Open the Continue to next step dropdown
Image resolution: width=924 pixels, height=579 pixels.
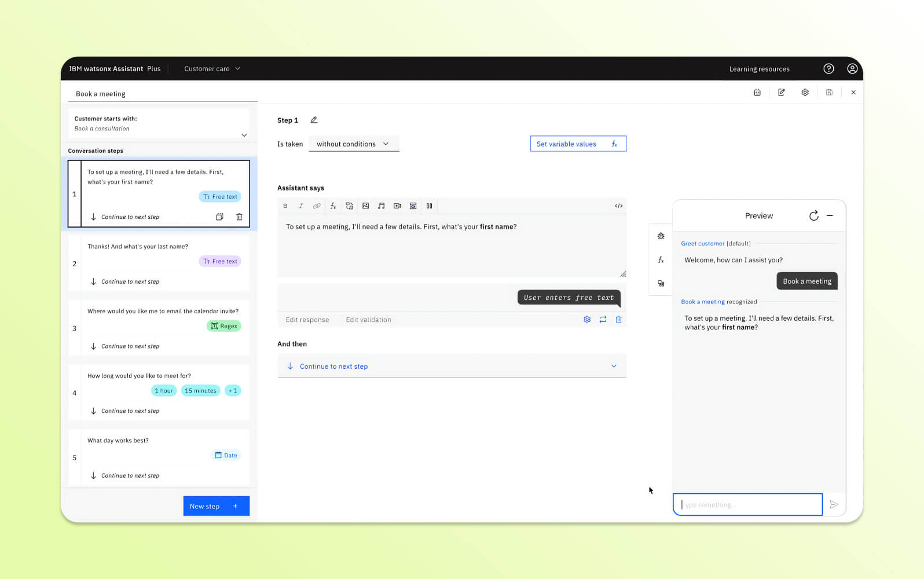(x=452, y=366)
